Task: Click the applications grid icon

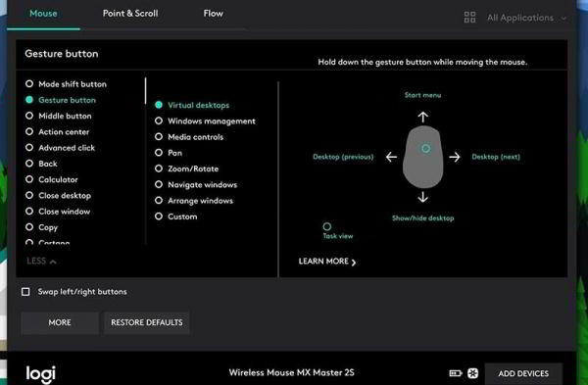Action: [x=469, y=18]
